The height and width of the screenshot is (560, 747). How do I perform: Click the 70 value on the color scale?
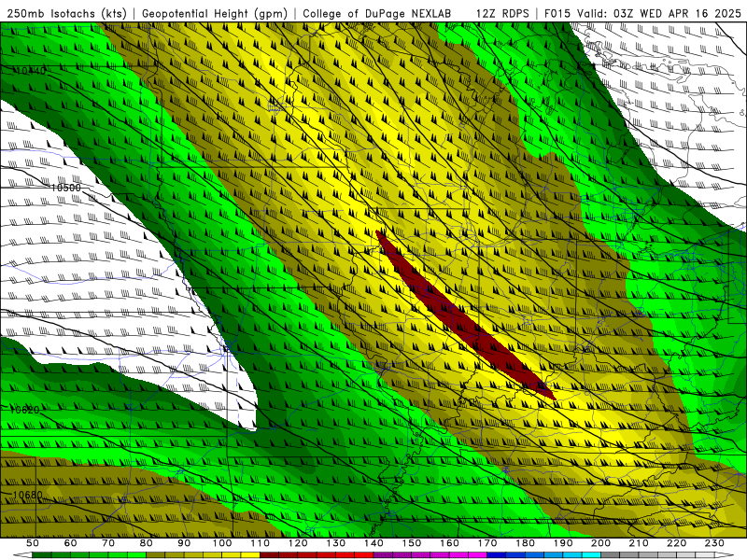pyautogui.click(x=108, y=543)
